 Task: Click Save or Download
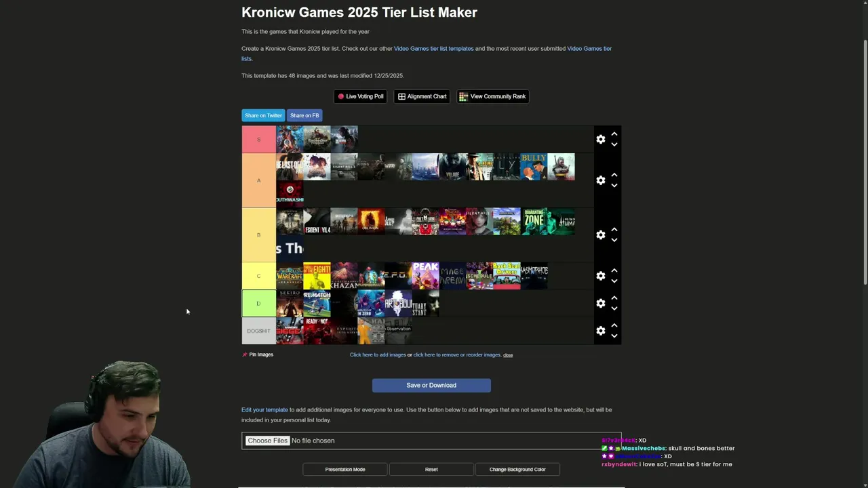(x=431, y=385)
